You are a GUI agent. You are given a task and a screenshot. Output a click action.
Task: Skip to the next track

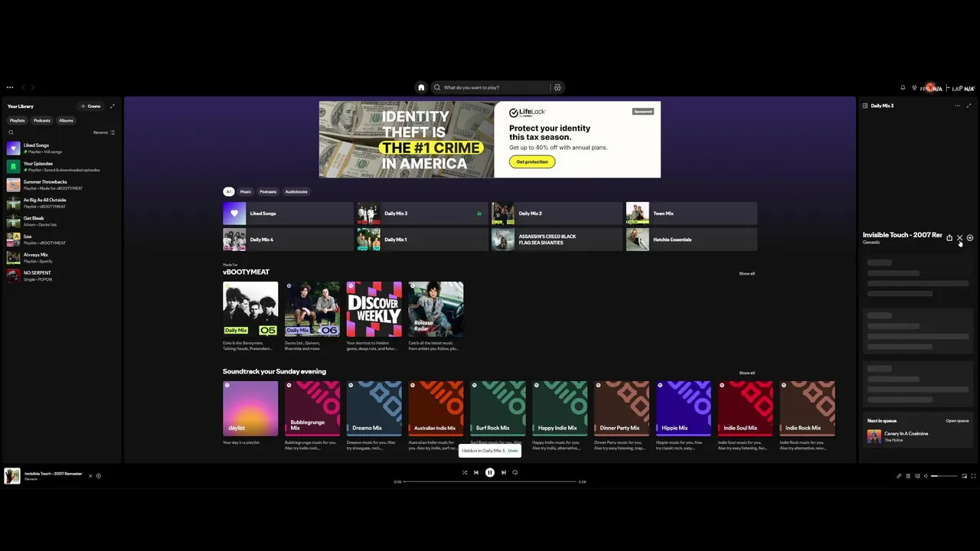coord(503,473)
